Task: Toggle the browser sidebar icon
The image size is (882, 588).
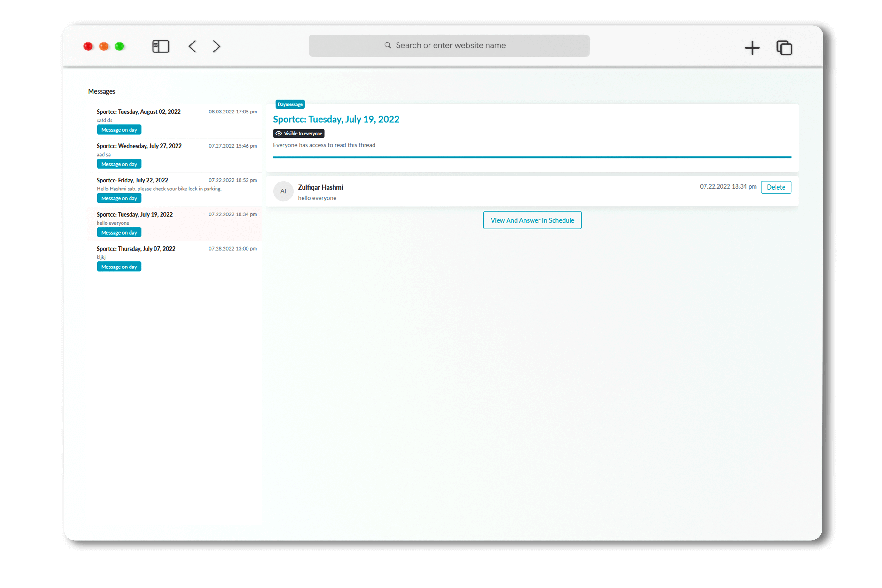Action: tap(161, 47)
